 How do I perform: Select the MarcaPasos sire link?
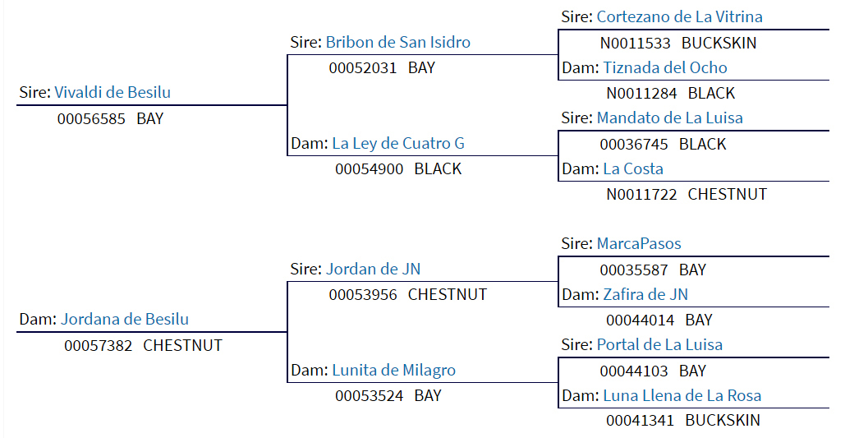pyautogui.click(x=639, y=243)
